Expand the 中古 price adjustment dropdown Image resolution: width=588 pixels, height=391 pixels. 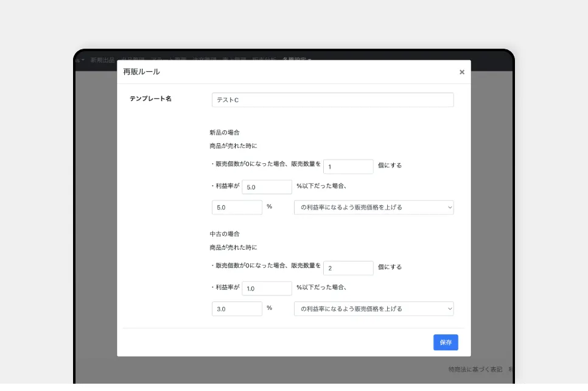point(373,309)
